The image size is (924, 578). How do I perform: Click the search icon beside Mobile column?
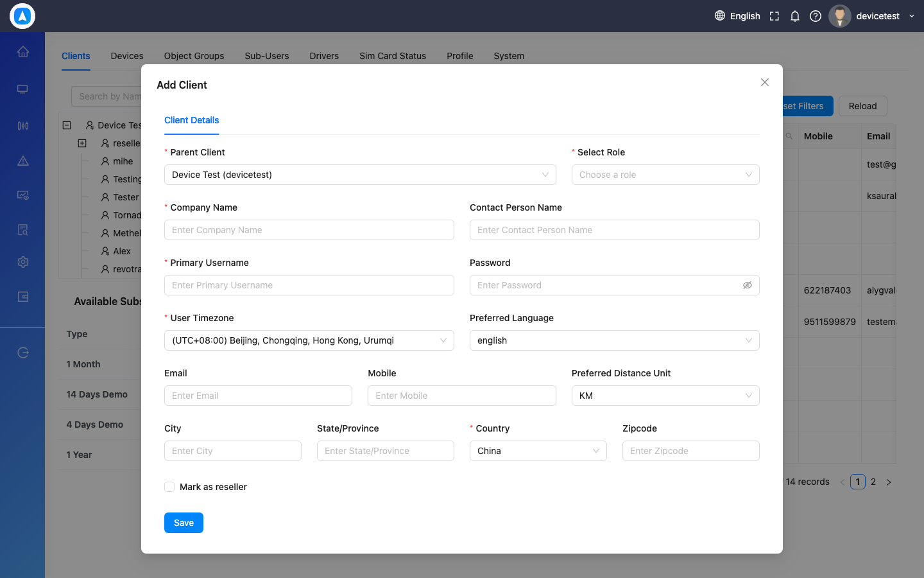pos(789,136)
